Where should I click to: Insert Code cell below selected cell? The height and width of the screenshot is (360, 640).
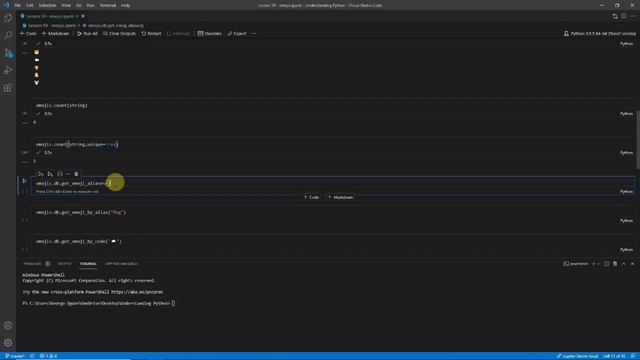tap(311, 197)
